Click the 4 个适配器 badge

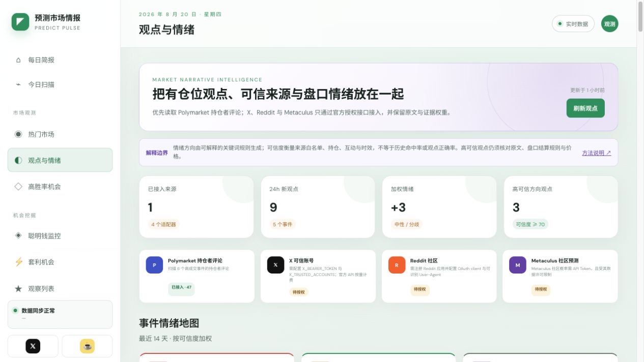(x=164, y=224)
